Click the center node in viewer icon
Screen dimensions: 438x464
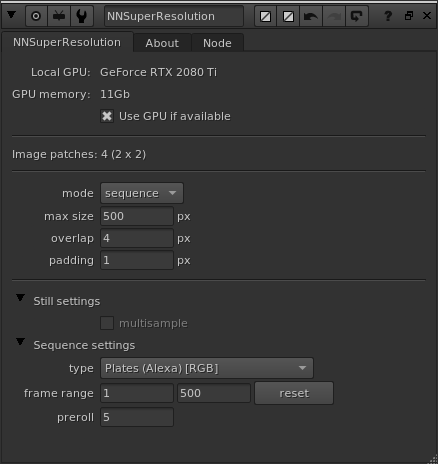pos(36,16)
